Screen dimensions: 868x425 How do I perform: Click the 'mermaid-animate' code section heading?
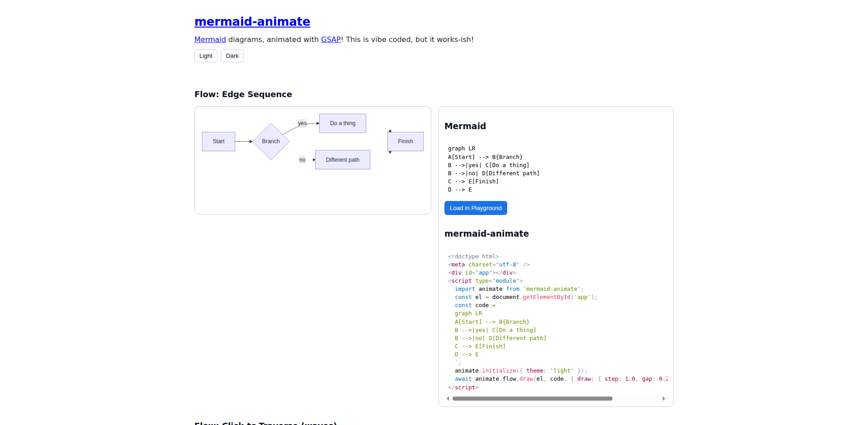tap(486, 234)
